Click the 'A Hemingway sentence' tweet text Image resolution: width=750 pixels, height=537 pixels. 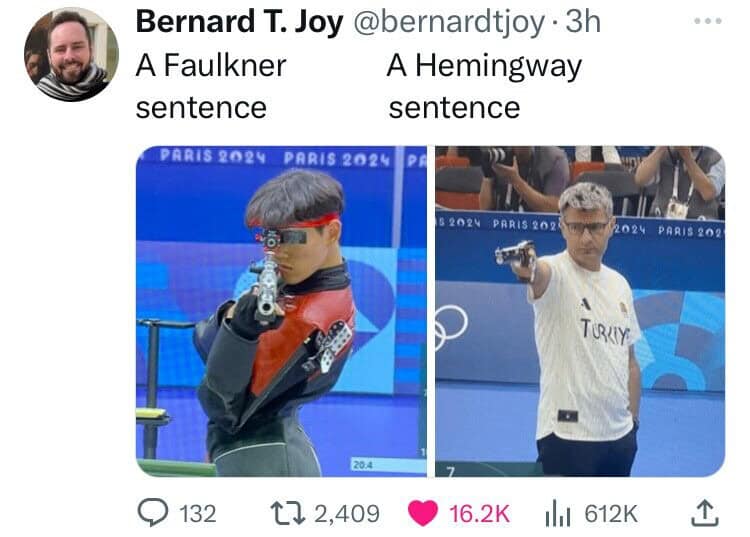484,86
